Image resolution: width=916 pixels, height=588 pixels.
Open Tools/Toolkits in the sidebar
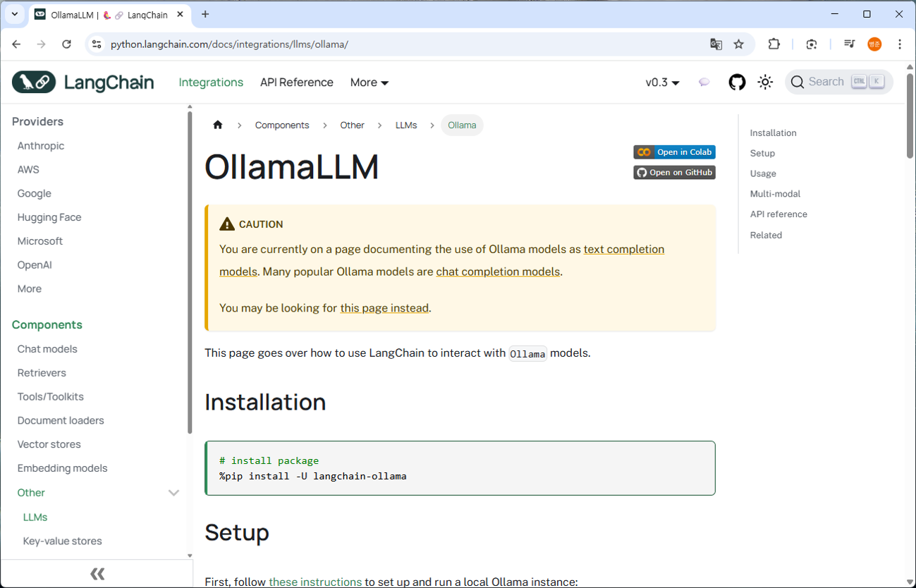[x=51, y=397]
